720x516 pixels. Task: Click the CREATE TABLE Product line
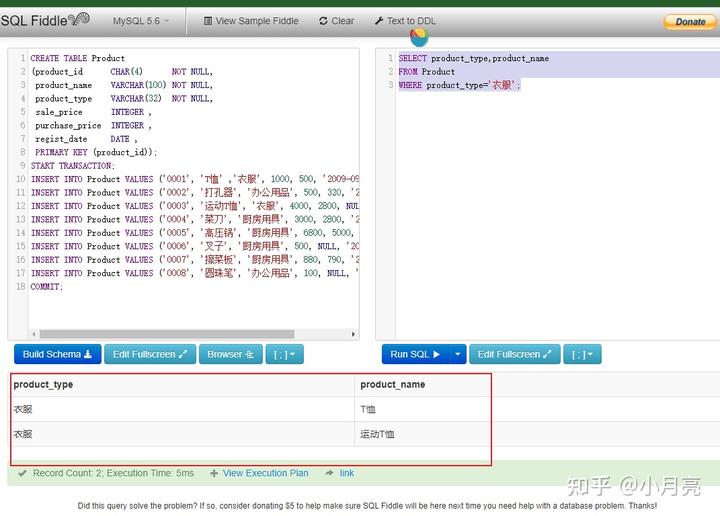point(78,58)
